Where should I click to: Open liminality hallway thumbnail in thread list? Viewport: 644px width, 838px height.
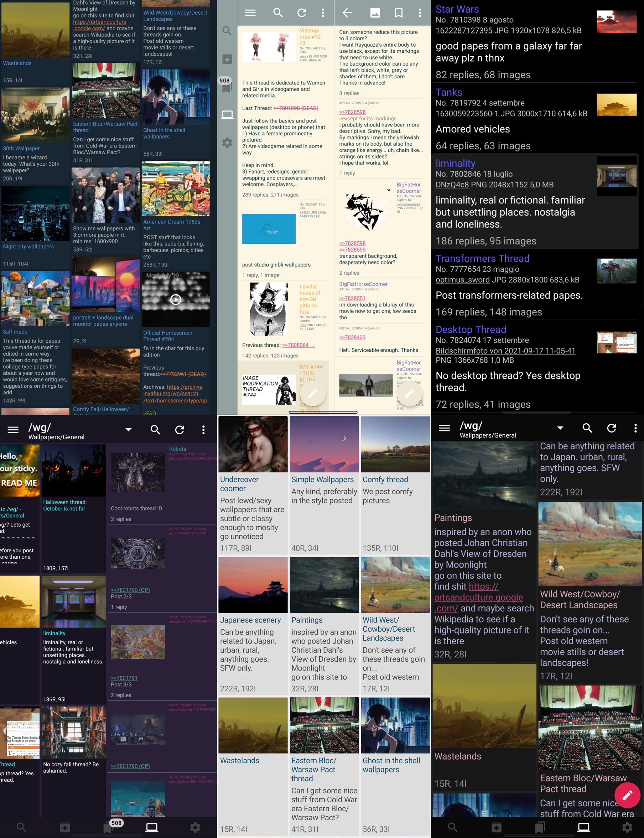pos(617,176)
